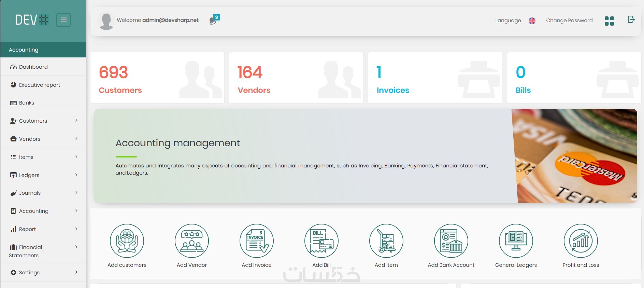Click the Dashboard gauge icon in sidebar
This screenshot has width=644, height=288.
(x=13, y=67)
